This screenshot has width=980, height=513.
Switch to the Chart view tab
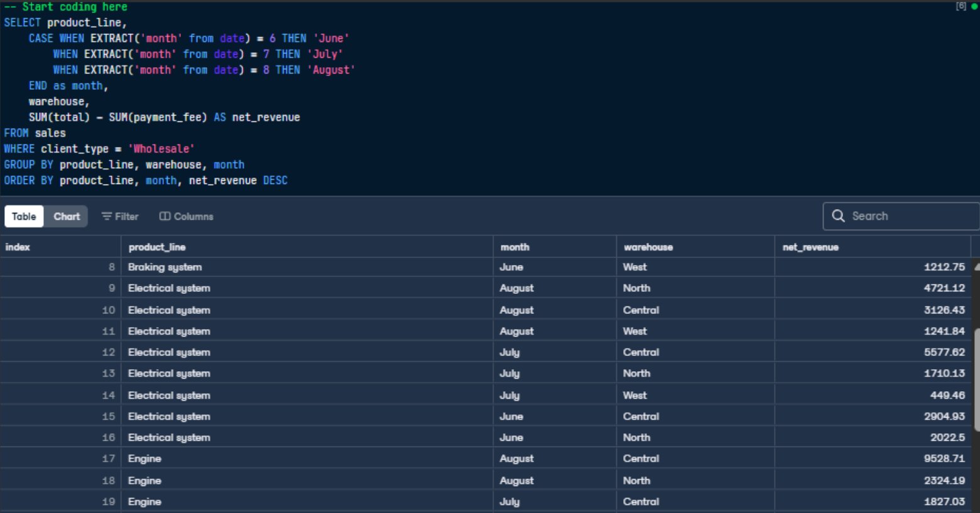click(x=67, y=216)
